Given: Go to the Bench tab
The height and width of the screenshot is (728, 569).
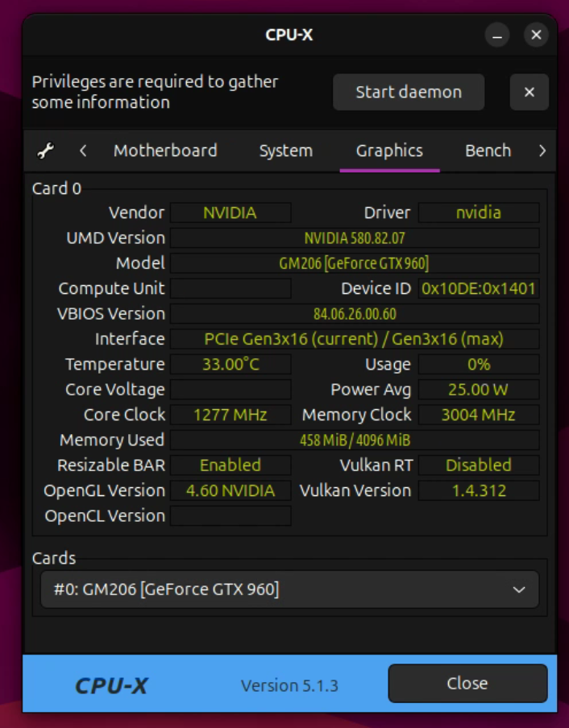Looking at the screenshot, I should coord(488,151).
